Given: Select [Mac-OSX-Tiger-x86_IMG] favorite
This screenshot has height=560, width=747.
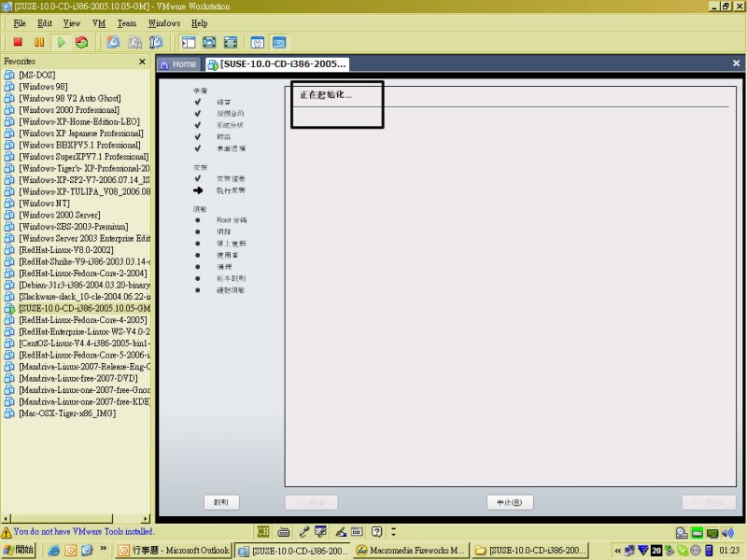Looking at the screenshot, I should [x=67, y=413].
